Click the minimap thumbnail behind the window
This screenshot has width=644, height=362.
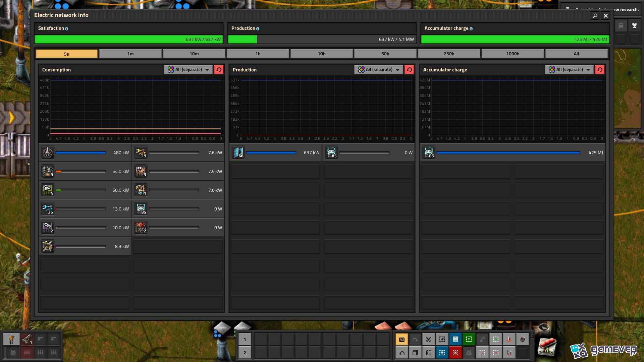[x=628, y=88]
